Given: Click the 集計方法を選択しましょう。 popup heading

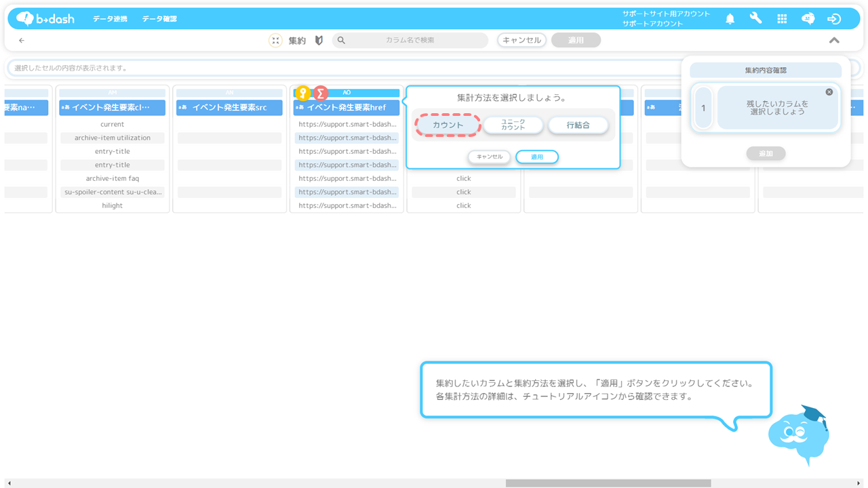Looking at the screenshot, I should [x=513, y=98].
